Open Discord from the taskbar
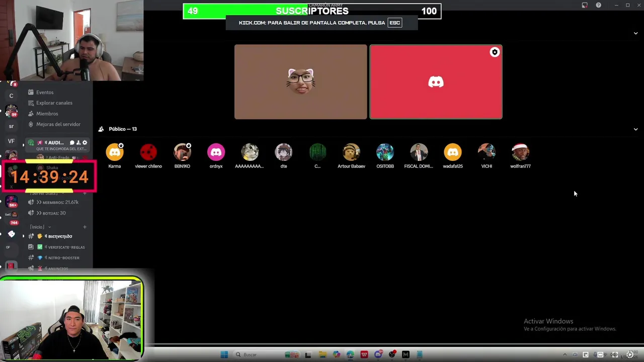Image resolution: width=644 pixels, height=362 pixels. pyautogui.click(x=378, y=354)
